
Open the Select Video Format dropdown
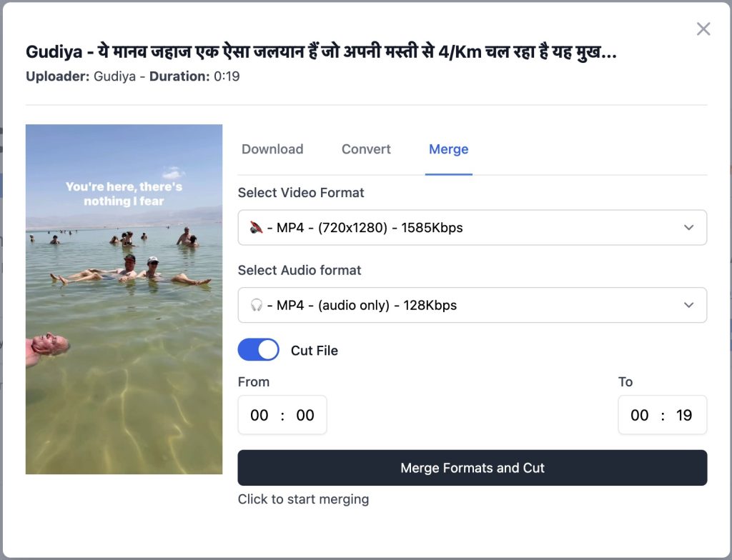click(x=472, y=228)
